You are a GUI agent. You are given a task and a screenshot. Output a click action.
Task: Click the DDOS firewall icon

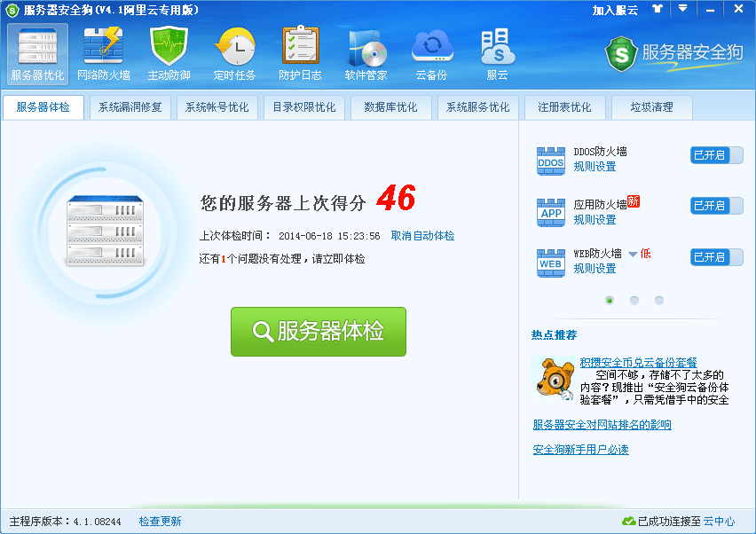click(551, 161)
